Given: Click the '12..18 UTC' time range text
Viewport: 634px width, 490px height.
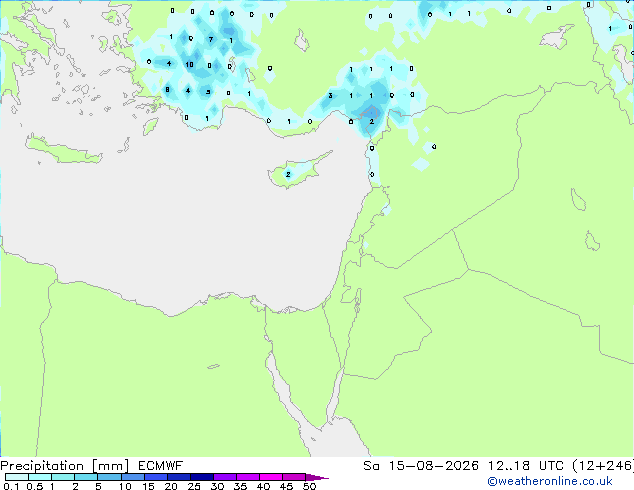Looking at the screenshot, I should click(525, 466).
